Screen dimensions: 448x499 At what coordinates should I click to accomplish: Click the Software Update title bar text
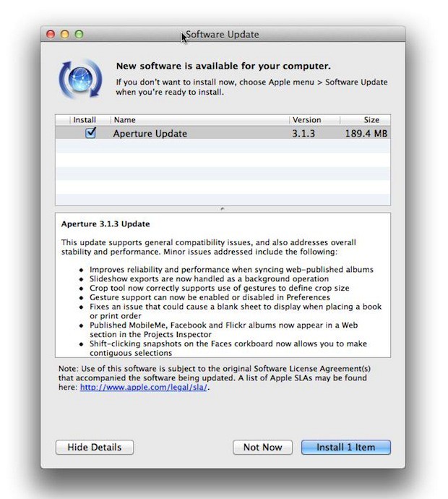click(223, 35)
